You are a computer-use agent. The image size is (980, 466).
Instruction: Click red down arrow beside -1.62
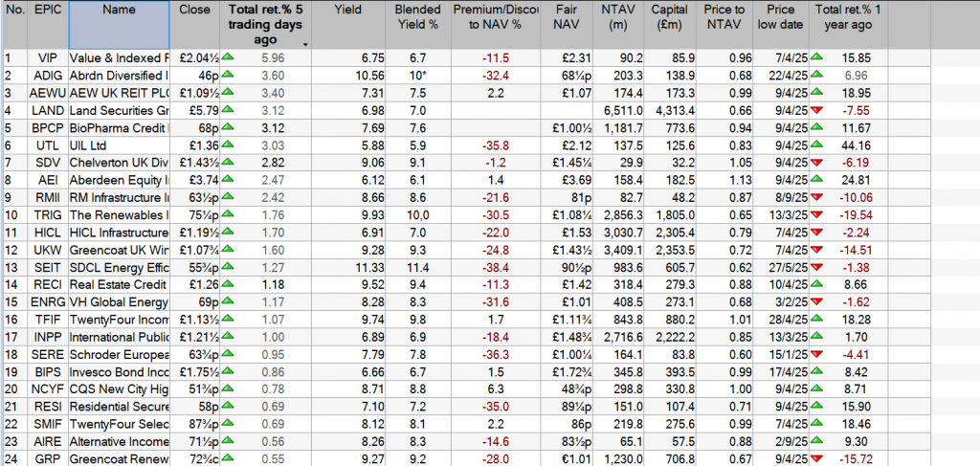tap(817, 302)
